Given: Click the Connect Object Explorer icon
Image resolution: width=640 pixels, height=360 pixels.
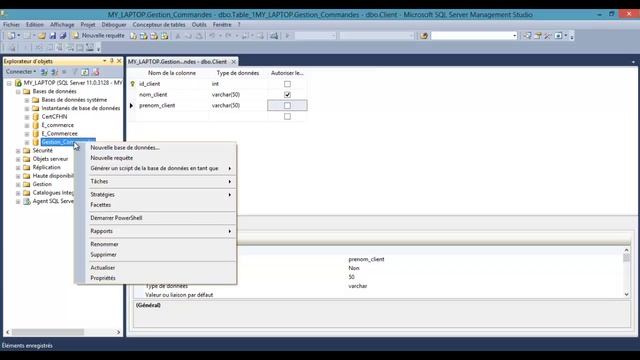Looking at the screenshot, I should click(44, 72).
